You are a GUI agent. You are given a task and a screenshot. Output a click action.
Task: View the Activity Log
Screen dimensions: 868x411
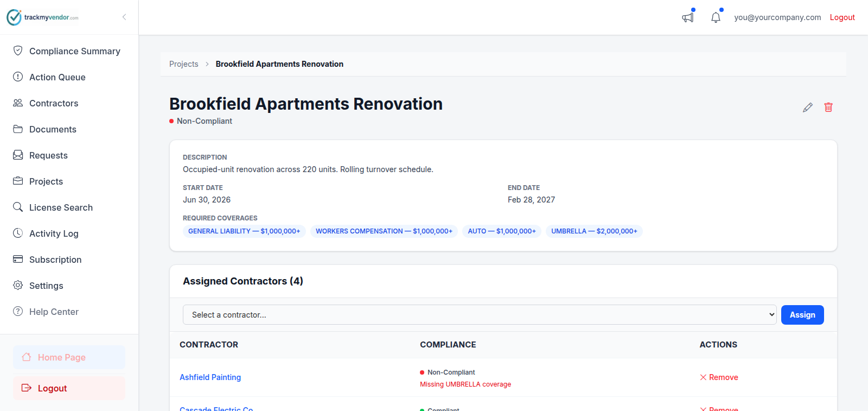pos(54,233)
